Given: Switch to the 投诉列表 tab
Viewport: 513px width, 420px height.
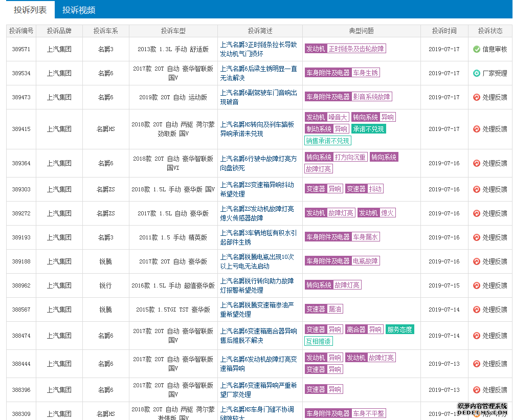Looking at the screenshot, I should pos(30,10).
